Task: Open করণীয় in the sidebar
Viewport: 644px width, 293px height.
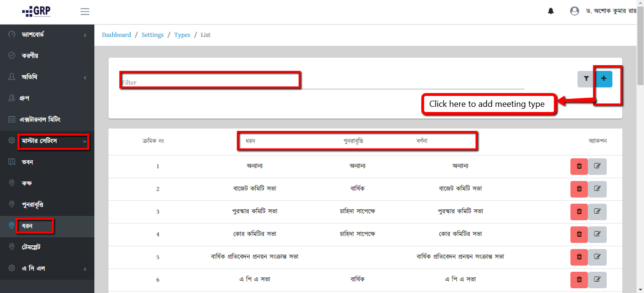Action: pyautogui.click(x=47, y=55)
